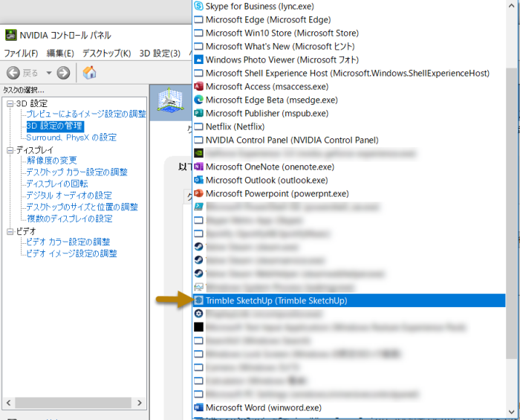Select Trimble SketchUp (Trimble SketchUp)
The height and width of the screenshot is (420, 520).
pos(349,300)
